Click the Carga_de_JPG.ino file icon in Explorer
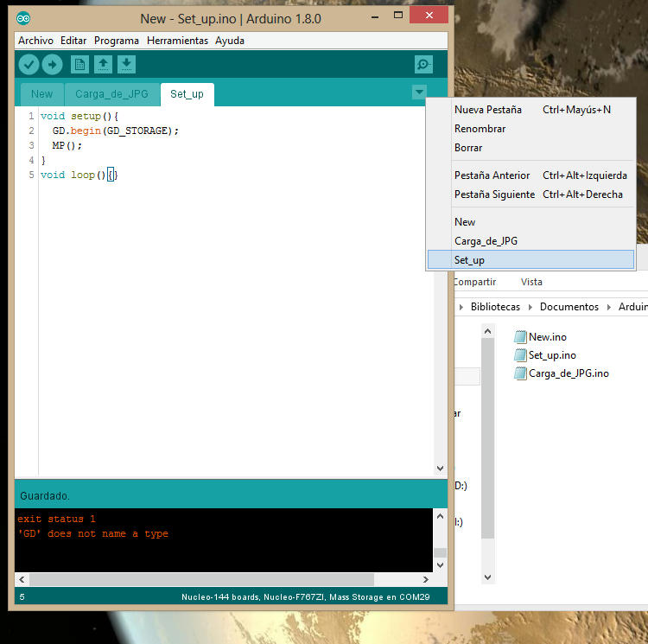This screenshot has height=644, width=648. (x=520, y=373)
